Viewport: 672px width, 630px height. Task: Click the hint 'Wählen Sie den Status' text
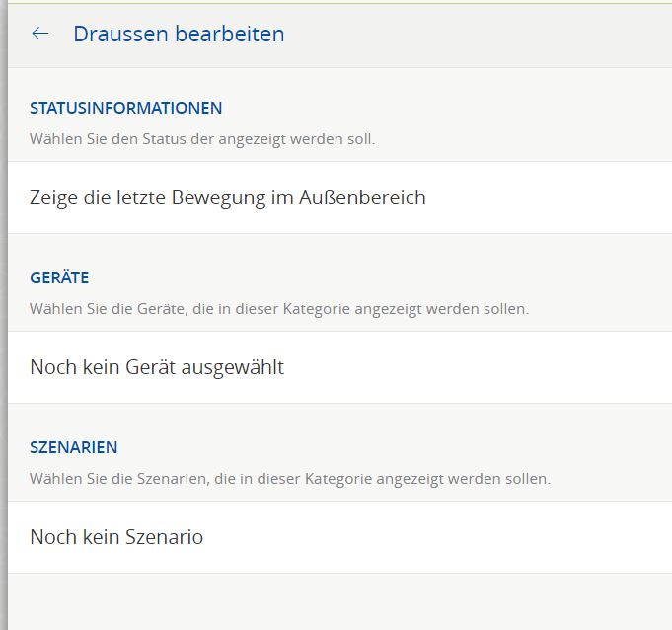202,139
